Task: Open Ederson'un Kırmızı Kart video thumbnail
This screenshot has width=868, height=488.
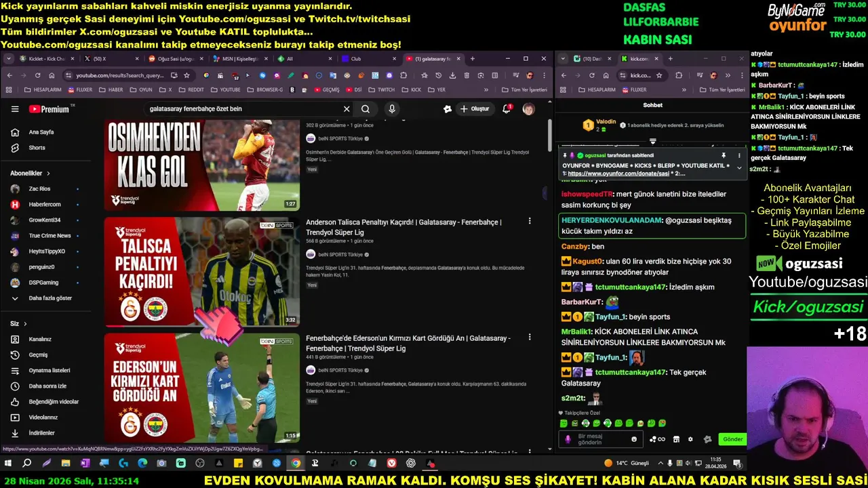Action: click(202, 388)
